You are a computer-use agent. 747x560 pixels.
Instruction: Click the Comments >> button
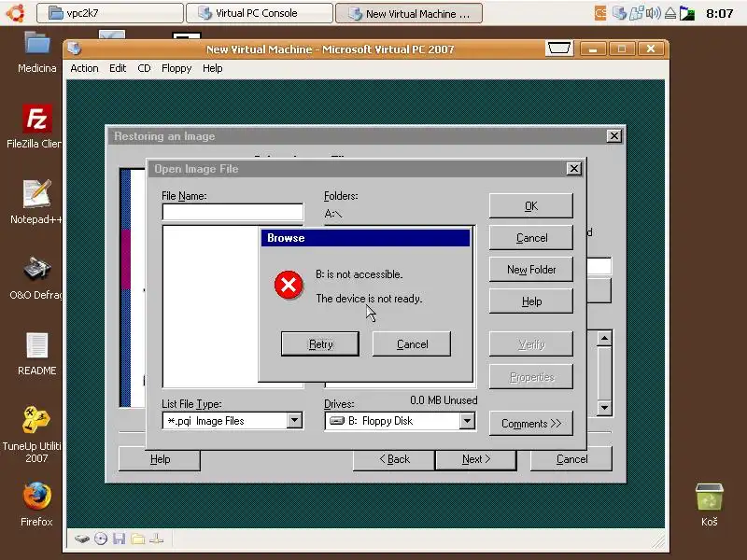(530, 424)
